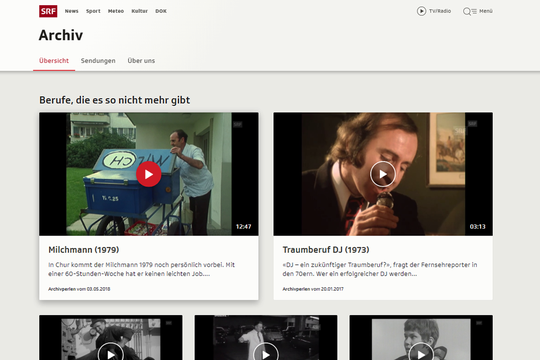Open the News section
The width and height of the screenshot is (540, 360).
[71, 11]
